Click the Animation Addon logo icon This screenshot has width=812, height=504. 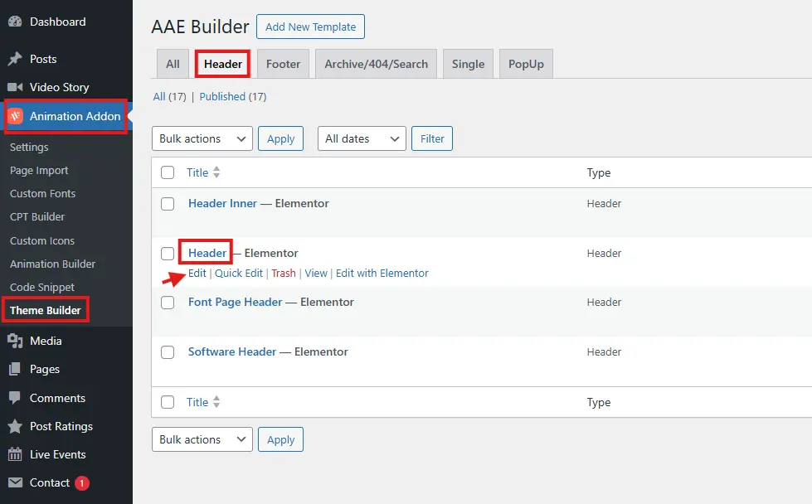coord(15,117)
